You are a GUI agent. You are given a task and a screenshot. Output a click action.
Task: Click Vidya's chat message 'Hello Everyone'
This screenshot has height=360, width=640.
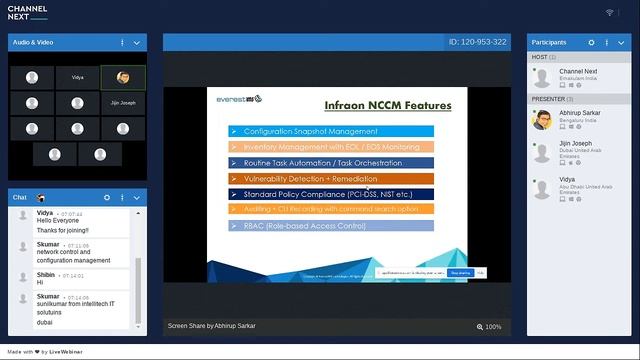coord(58,220)
